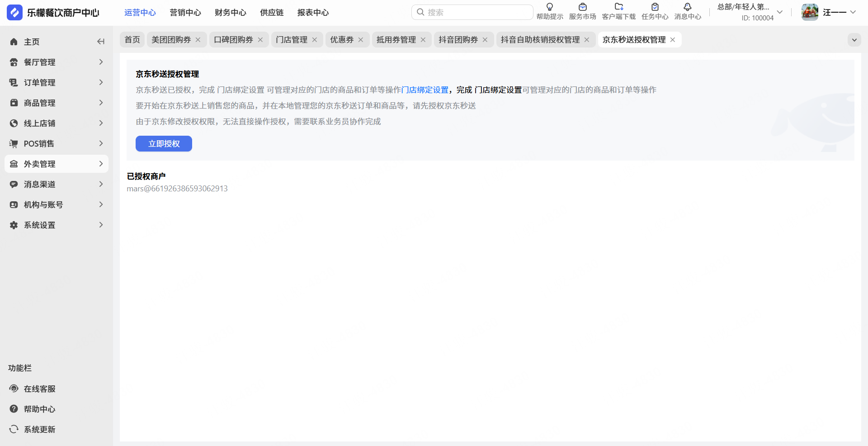Click the 立即授权 button
Viewport: 868px width, 446px height.
pos(164,144)
